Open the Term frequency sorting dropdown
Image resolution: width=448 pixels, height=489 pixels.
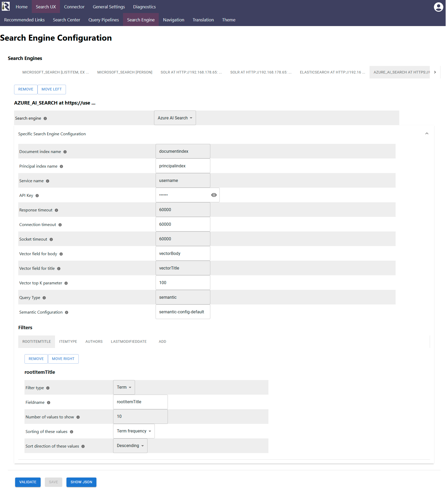(x=134, y=431)
